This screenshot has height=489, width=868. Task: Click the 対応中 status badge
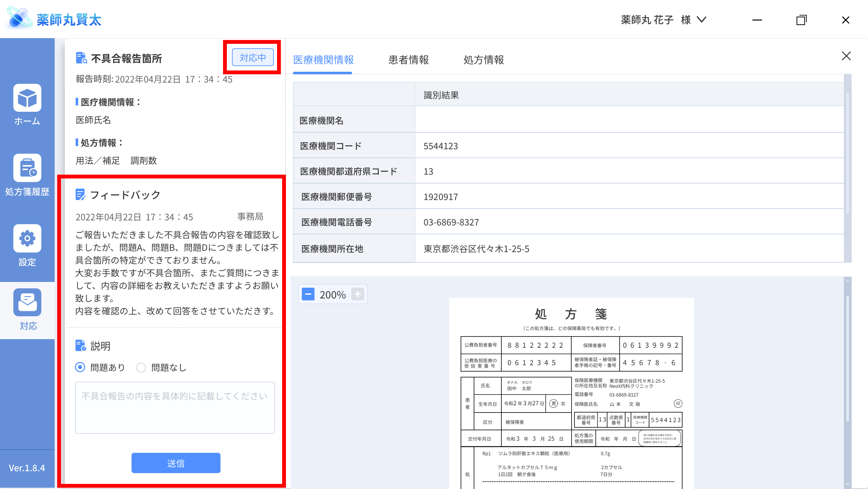252,57
